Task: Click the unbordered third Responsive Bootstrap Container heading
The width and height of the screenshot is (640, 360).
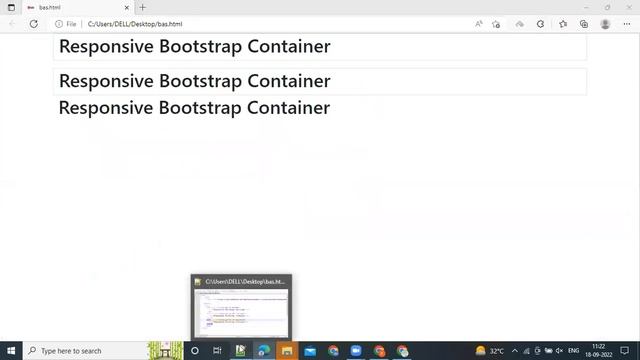Action: tap(194, 108)
